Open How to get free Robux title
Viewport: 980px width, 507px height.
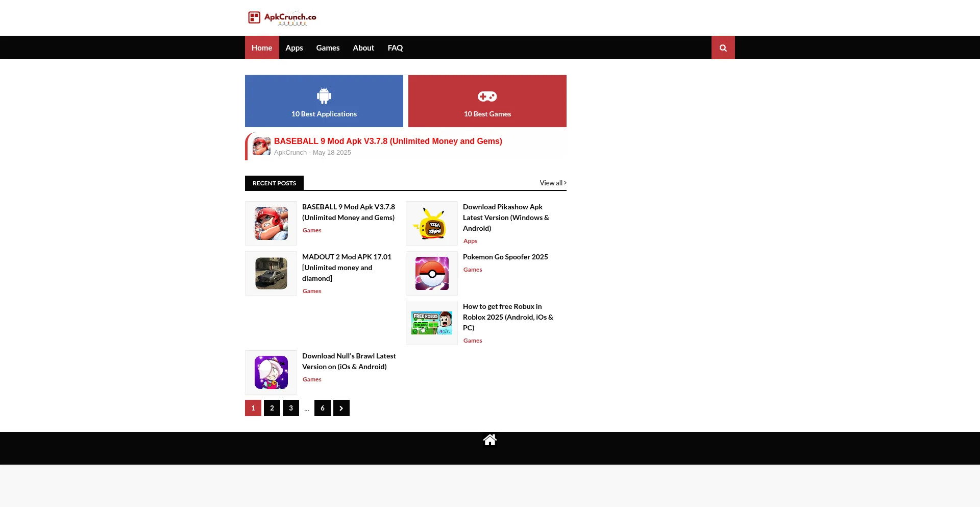508,317
